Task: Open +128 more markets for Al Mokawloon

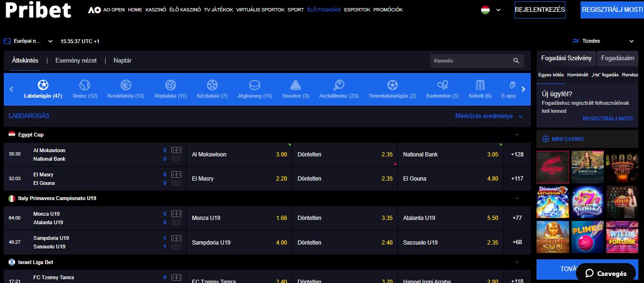Action: coord(517,155)
